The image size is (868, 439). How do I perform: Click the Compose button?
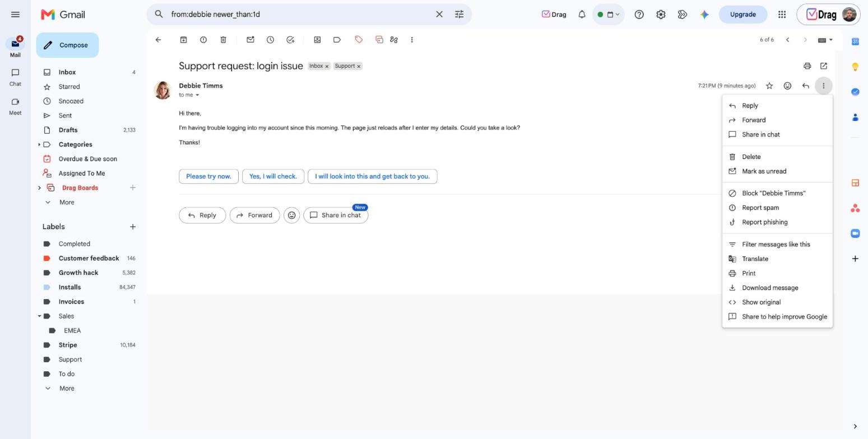pyautogui.click(x=67, y=45)
